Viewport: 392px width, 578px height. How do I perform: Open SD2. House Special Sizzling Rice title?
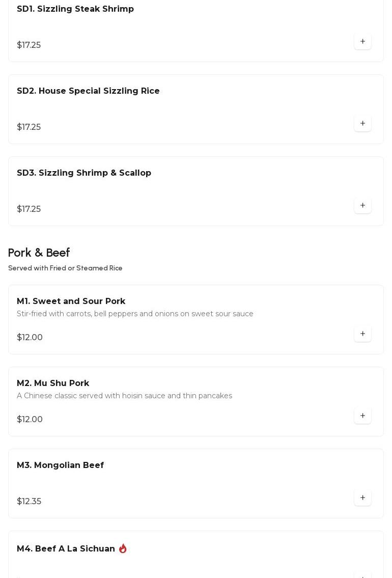point(88,91)
